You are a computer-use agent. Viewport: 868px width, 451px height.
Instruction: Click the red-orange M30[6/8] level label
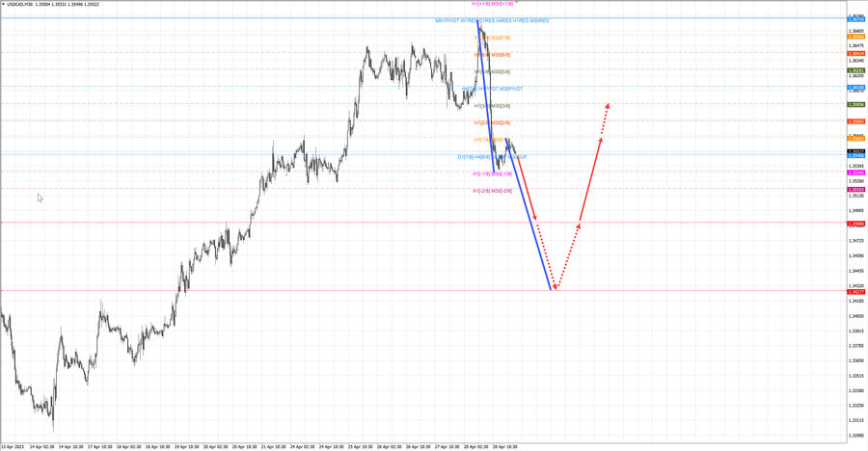tap(501, 55)
